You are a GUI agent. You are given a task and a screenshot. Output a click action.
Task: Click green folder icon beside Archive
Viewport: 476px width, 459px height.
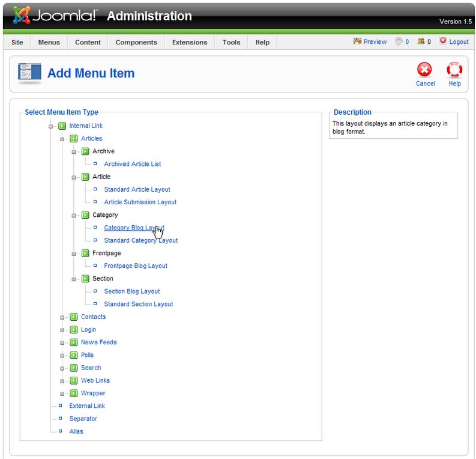point(85,151)
